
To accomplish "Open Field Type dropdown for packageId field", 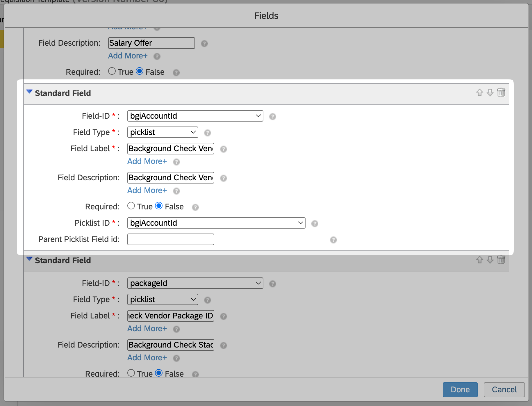I will (x=163, y=300).
